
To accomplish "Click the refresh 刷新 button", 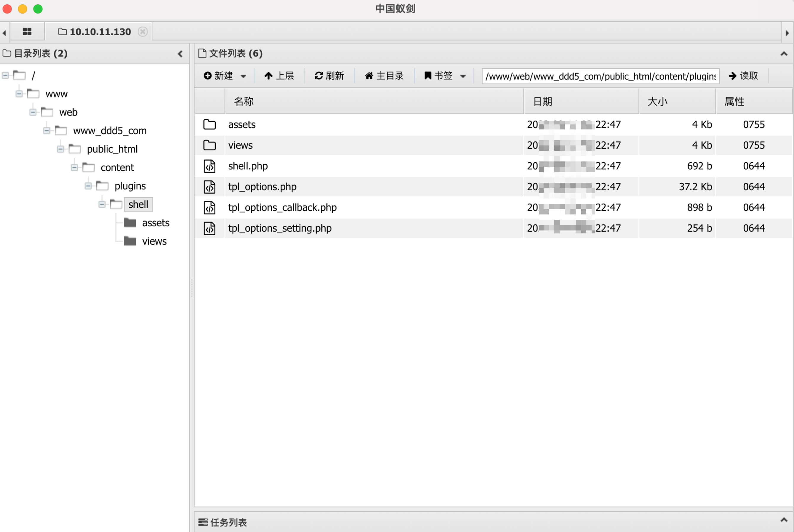I will click(x=329, y=76).
